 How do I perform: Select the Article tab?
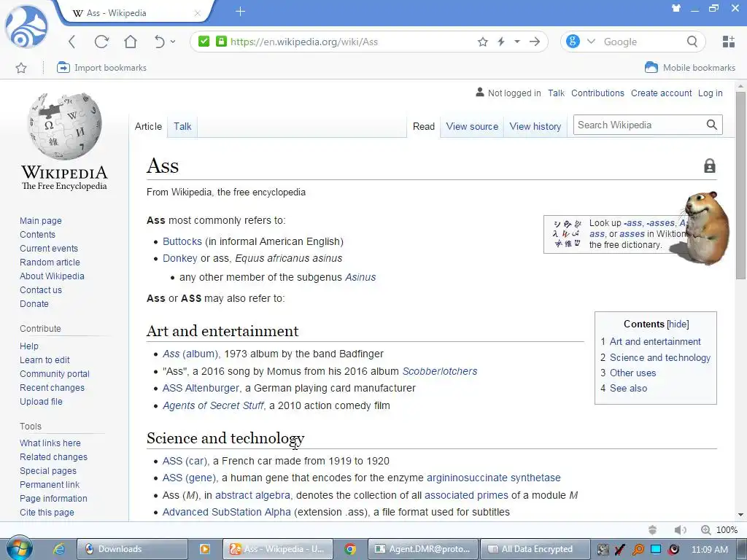tap(148, 127)
